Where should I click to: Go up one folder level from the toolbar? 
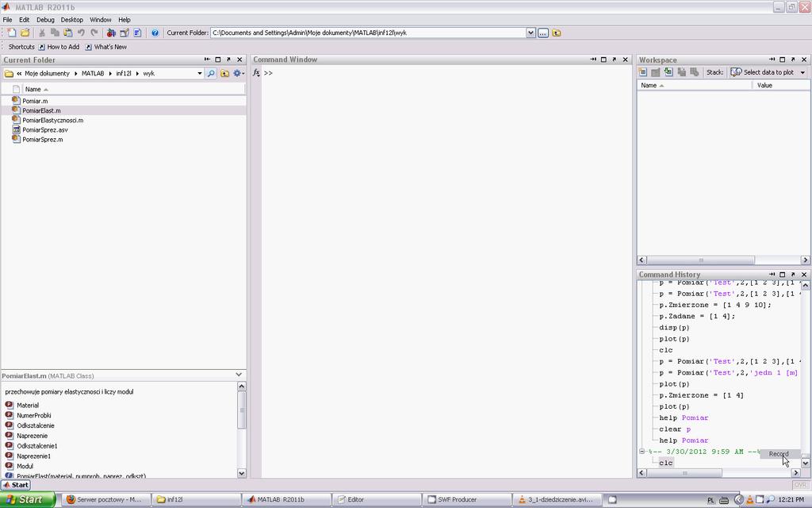(x=556, y=33)
